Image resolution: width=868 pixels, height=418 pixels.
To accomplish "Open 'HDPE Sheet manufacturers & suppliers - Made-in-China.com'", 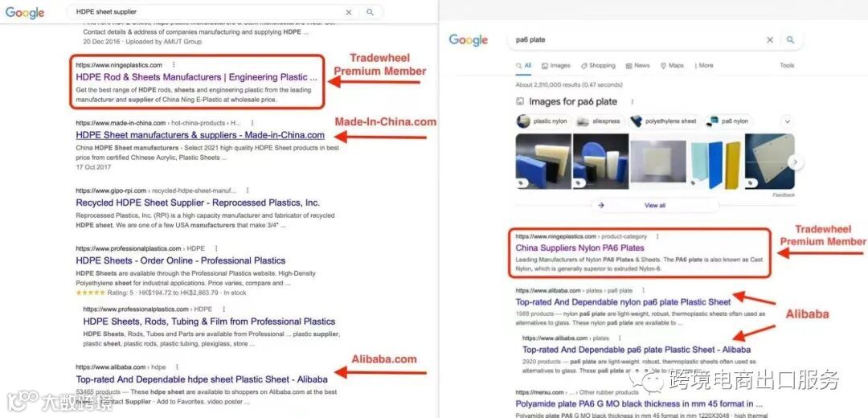I will point(200,135).
